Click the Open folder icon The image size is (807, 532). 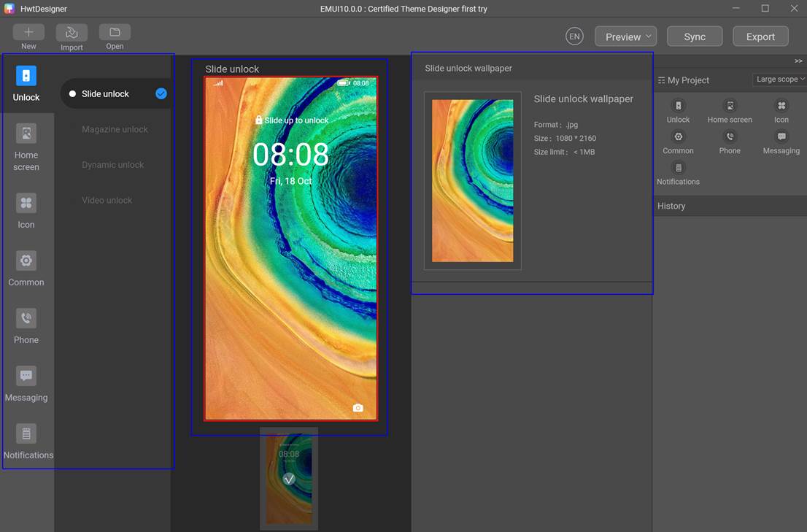click(x=115, y=33)
